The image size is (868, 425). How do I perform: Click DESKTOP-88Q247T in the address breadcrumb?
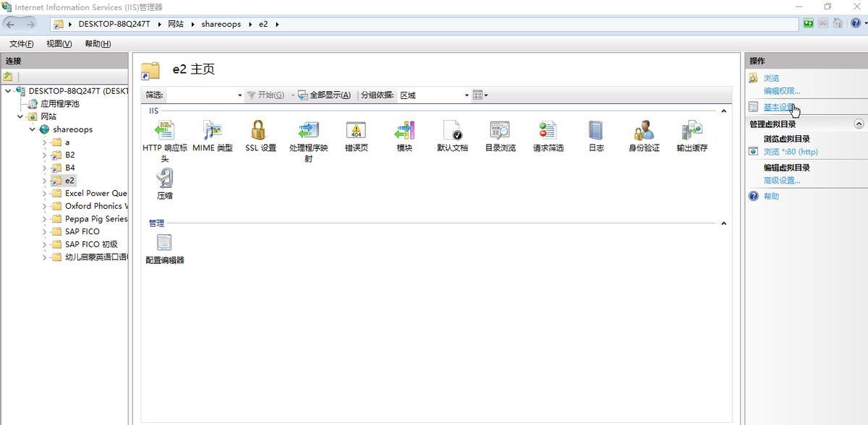click(114, 24)
